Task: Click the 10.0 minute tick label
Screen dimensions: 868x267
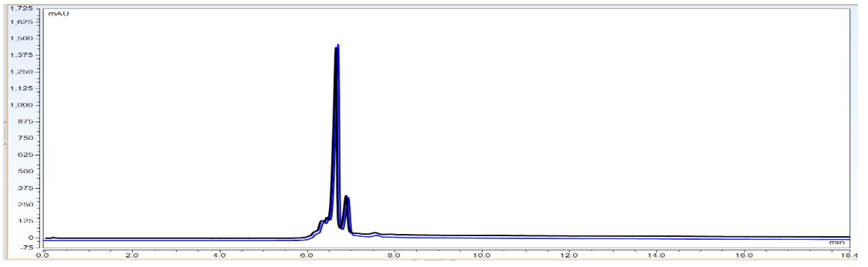Action: tap(481, 255)
